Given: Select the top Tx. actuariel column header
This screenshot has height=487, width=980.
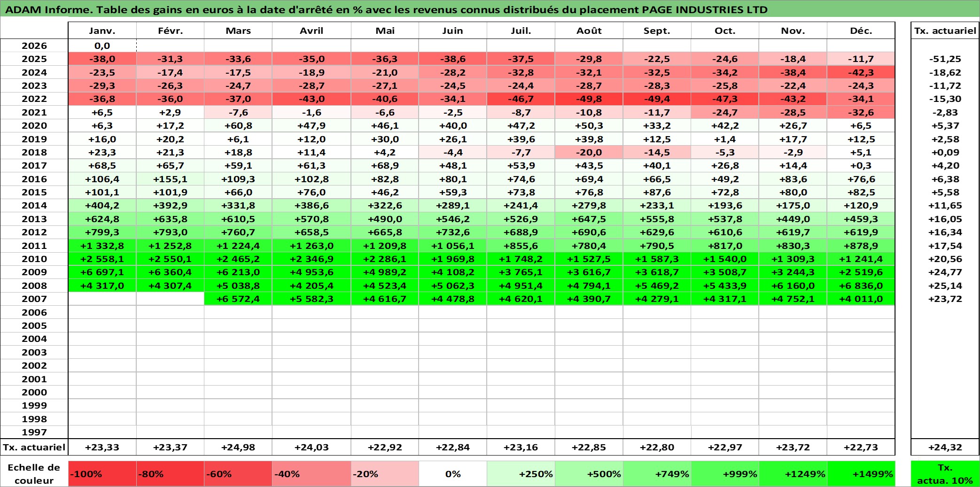Looking at the screenshot, I should (945, 31).
